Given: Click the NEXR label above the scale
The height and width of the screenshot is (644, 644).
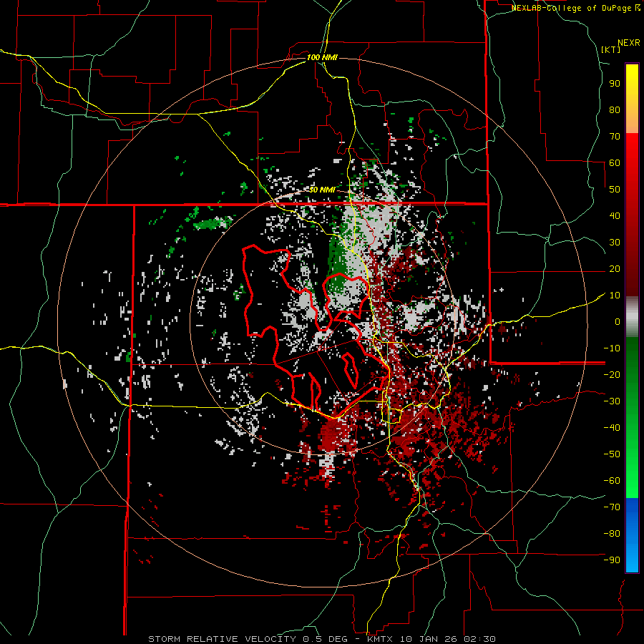Looking at the screenshot, I should point(629,43).
